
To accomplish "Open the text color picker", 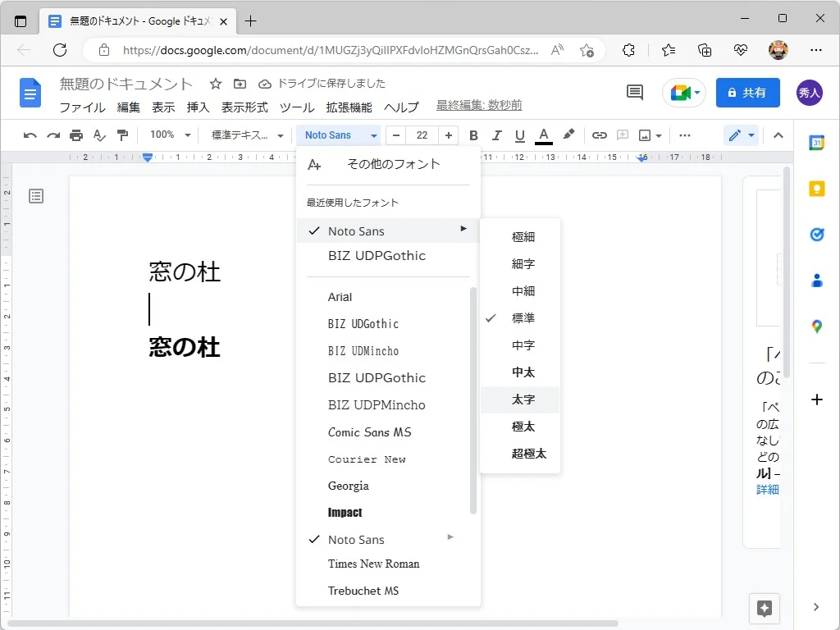I will [x=543, y=135].
